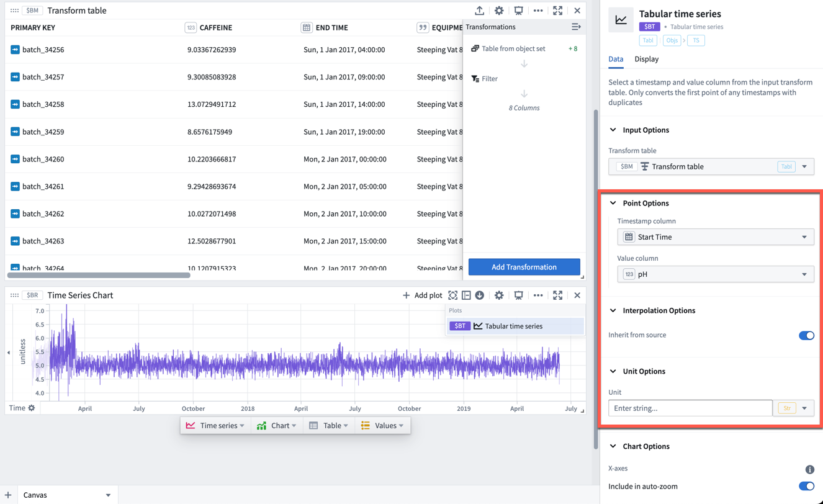Open batch_34256 object link icon

[15, 50]
